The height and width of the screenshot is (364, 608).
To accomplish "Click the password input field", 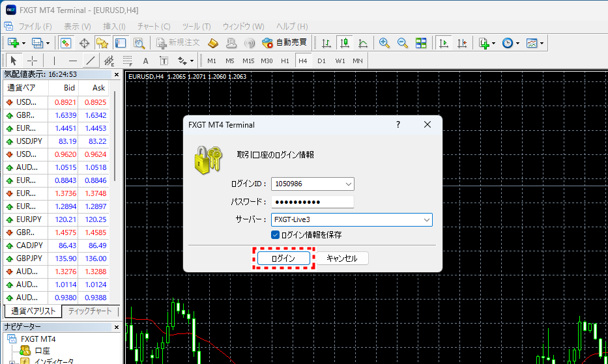I will tap(312, 202).
